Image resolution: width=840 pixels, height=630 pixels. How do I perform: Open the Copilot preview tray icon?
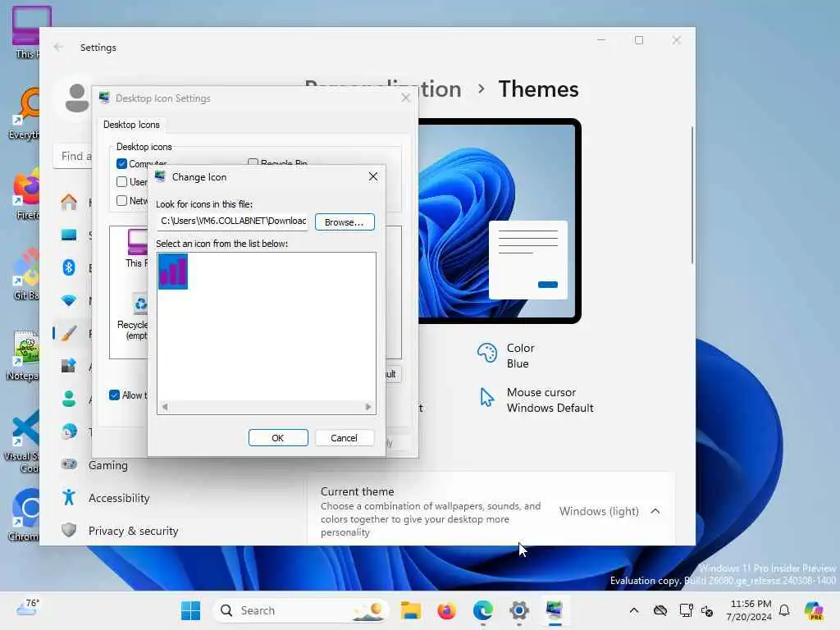pyautogui.click(x=814, y=610)
